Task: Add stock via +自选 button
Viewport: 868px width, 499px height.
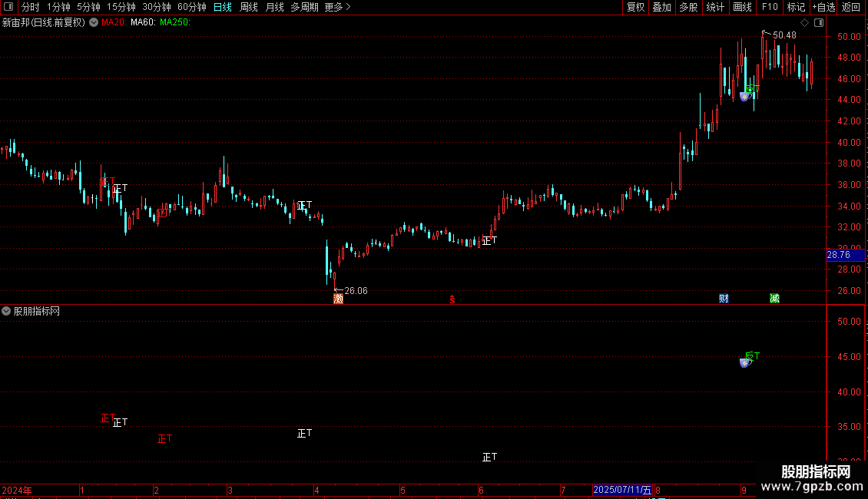Action: (x=823, y=7)
